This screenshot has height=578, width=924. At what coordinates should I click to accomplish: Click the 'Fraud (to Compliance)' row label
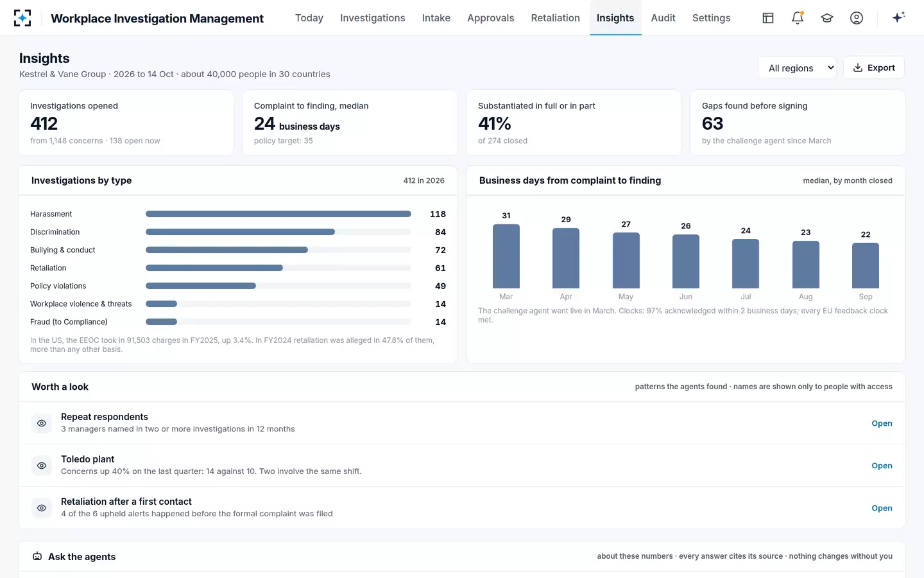pyautogui.click(x=69, y=322)
